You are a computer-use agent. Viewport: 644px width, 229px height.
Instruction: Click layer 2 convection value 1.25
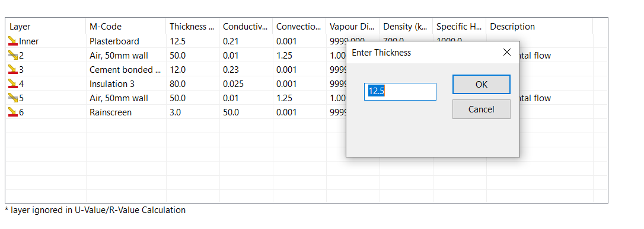point(284,55)
